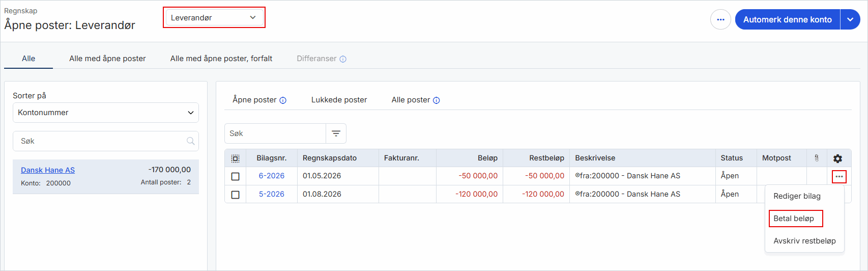Screen dimensions: 868x271
Task: Open the filter icon next to Søk field
Action: [336, 133]
